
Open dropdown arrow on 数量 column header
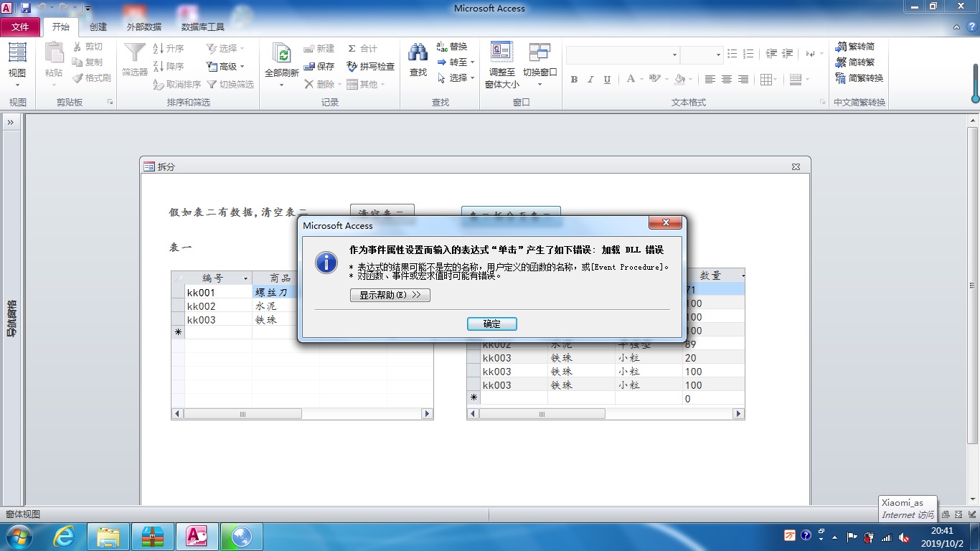tap(742, 275)
